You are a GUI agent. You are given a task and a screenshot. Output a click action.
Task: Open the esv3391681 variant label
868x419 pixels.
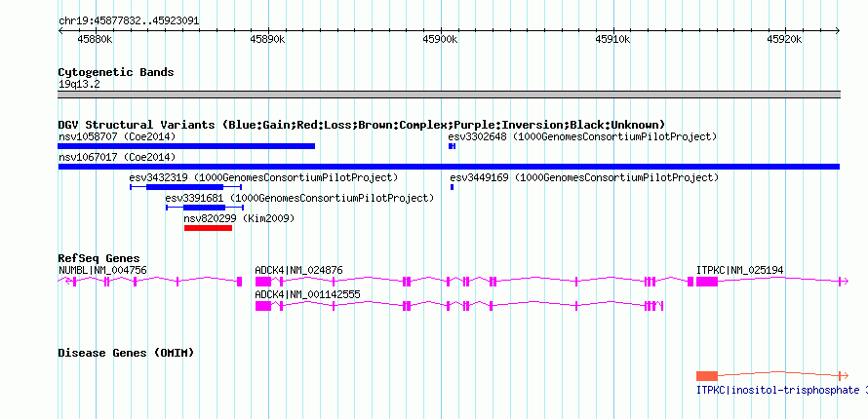point(299,198)
